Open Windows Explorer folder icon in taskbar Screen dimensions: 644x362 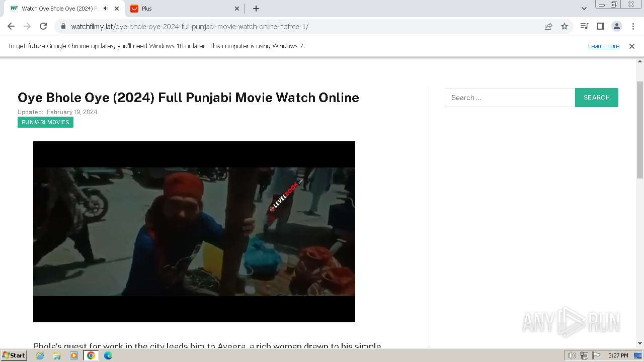(x=57, y=355)
